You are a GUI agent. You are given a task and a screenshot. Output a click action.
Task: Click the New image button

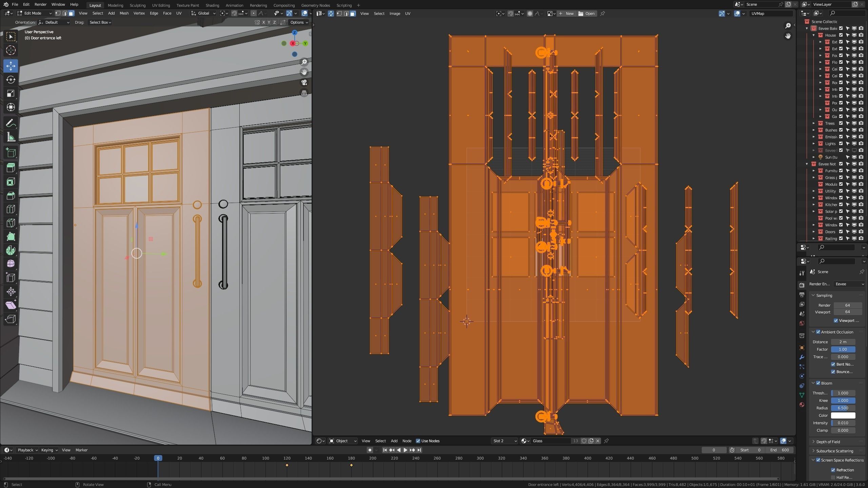click(x=566, y=14)
